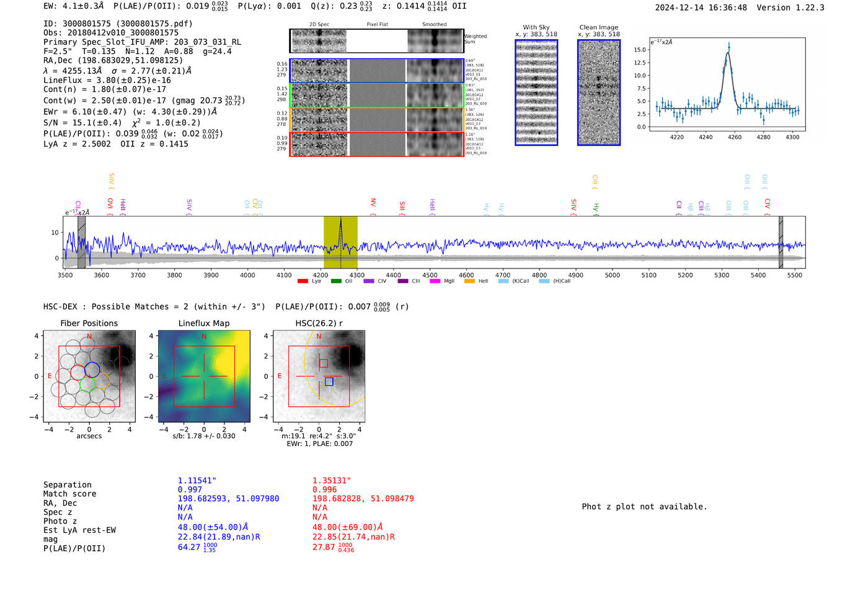Screen dimensions: 868x591
Task: Open the With Sky cutout image
Action: pos(536,92)
